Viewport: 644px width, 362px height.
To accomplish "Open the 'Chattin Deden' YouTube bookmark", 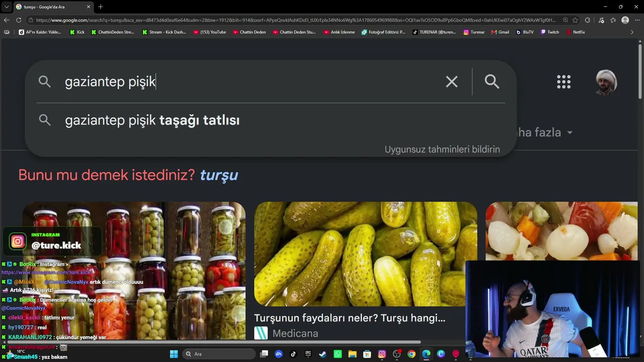I will click(249, 32).
